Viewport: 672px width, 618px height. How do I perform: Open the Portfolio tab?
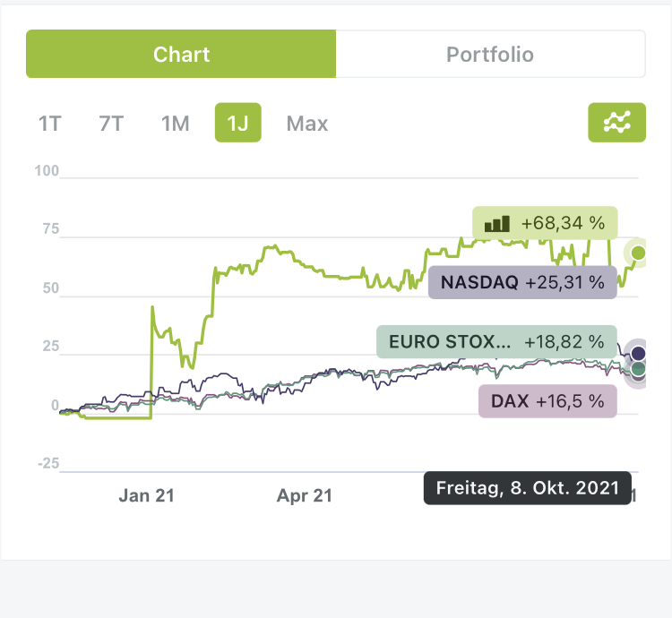490,54
